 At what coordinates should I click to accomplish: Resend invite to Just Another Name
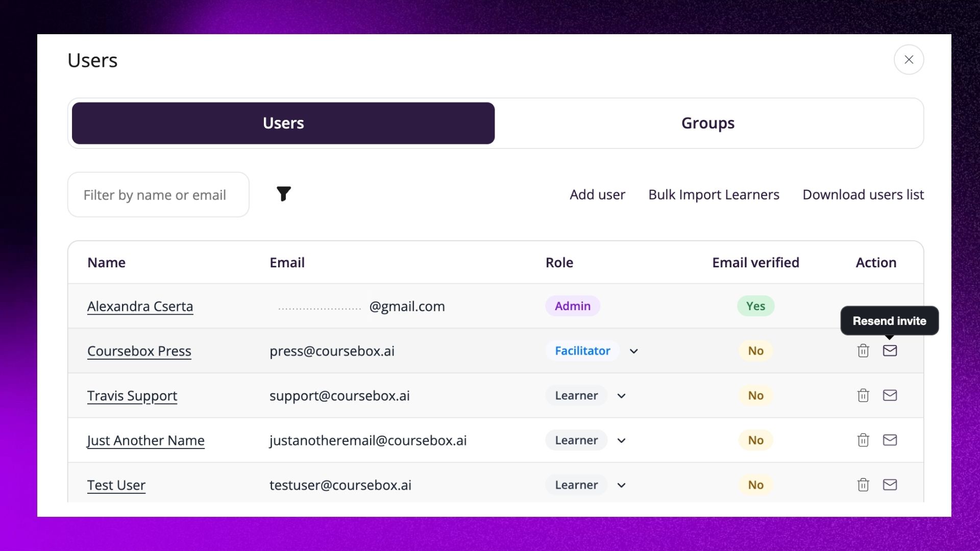click(890, 440)
